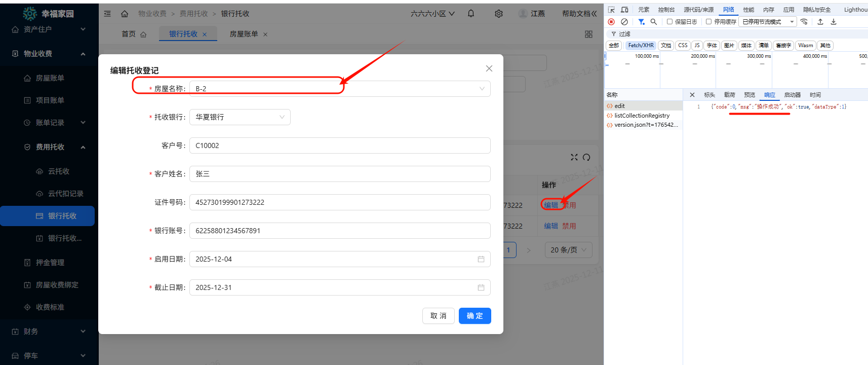
Task: Open the calendar icon for 启用日期
Action: [x=481, y=259]
